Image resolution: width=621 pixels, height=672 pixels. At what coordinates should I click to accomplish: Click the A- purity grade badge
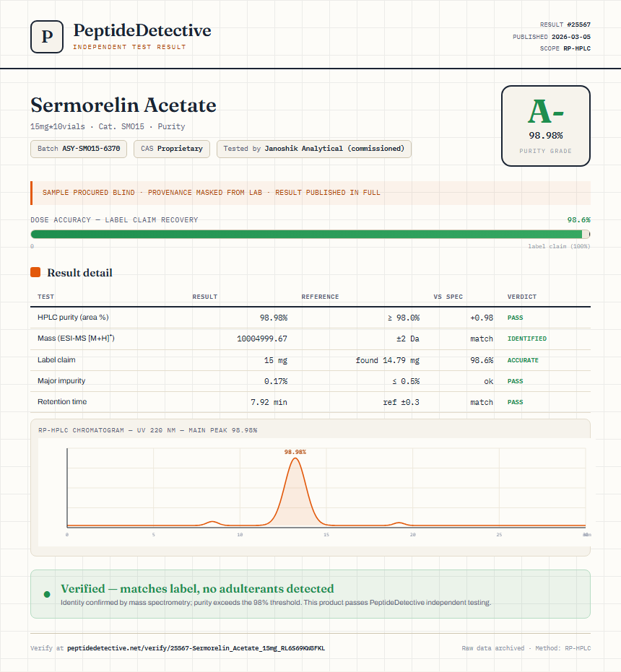tap(545, 126)
